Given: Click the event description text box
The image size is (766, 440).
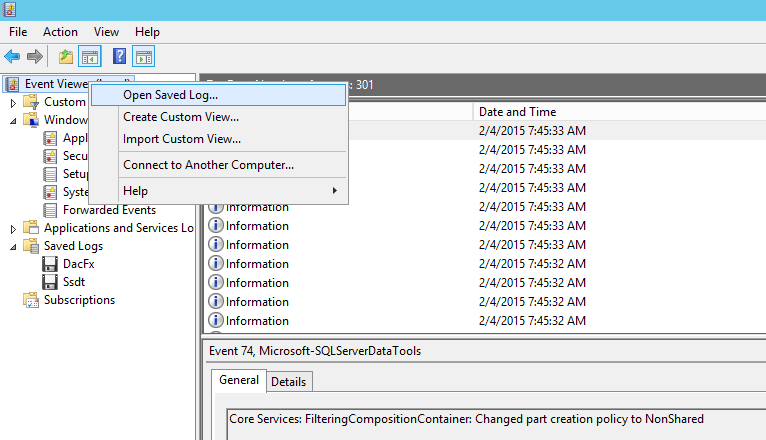Looking at the screenshot, I should 496,425.
